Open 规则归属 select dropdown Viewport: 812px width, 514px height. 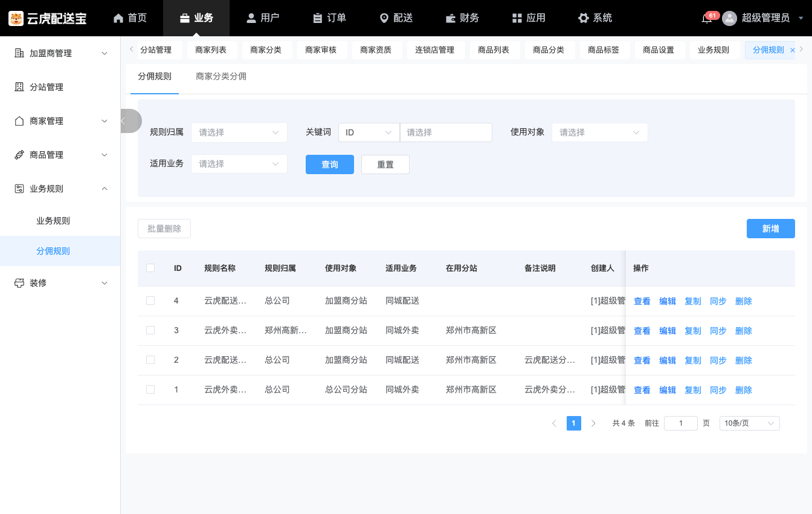[x=239, y=132]
